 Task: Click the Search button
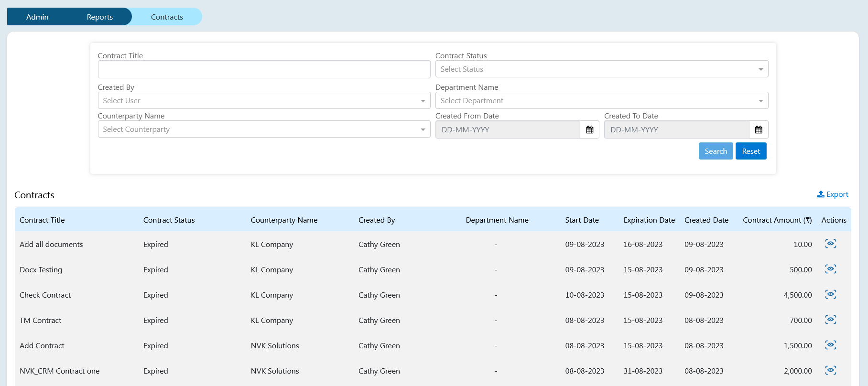716,151
